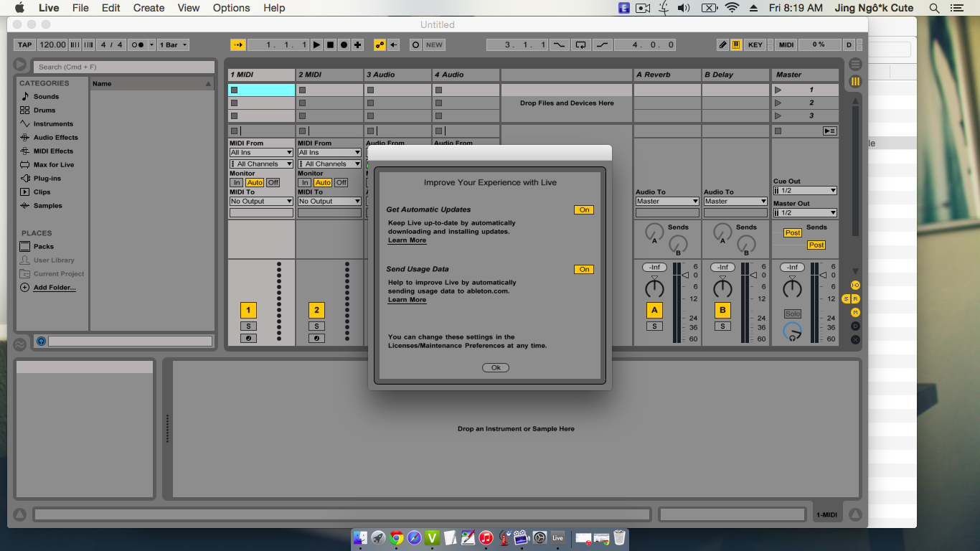980x551 pixels.
Task: Click Learn More under Send Usage Data
Action: (407, 300)
